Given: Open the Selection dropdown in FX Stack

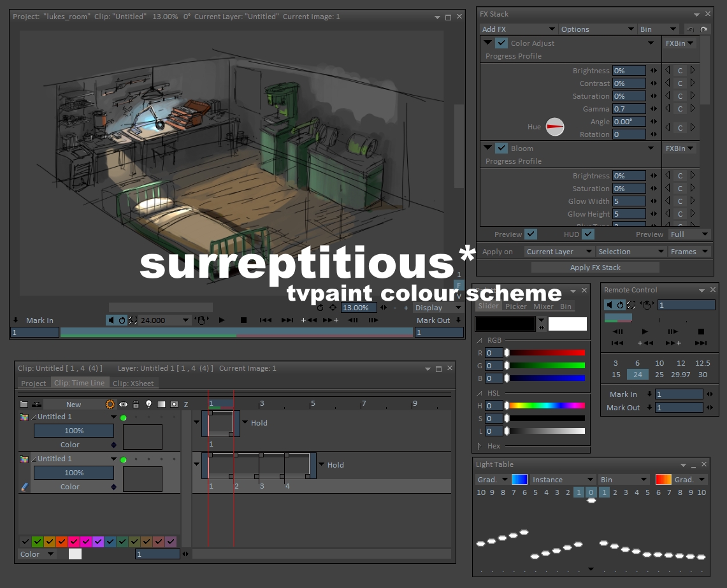Looking at the screenshot, I should [631, 252].
